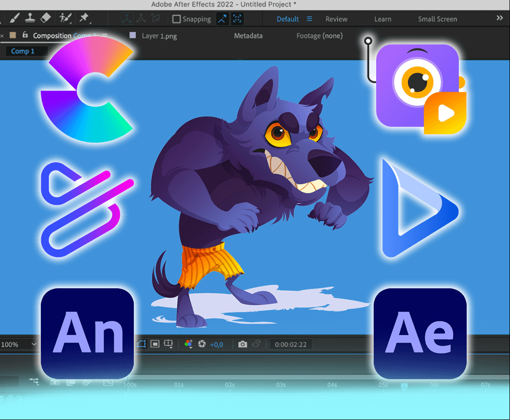Open grid and guide options
The height and width of the screenshot is (420, 510).
[x=169, y=344]
